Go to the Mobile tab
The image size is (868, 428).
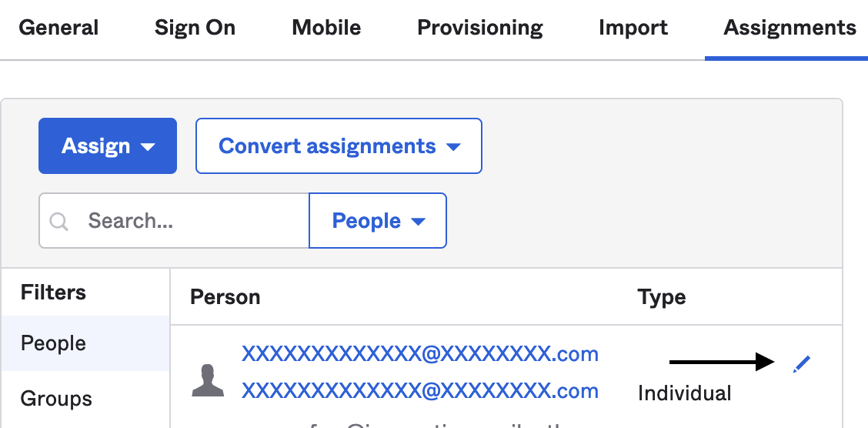[326, 28]
